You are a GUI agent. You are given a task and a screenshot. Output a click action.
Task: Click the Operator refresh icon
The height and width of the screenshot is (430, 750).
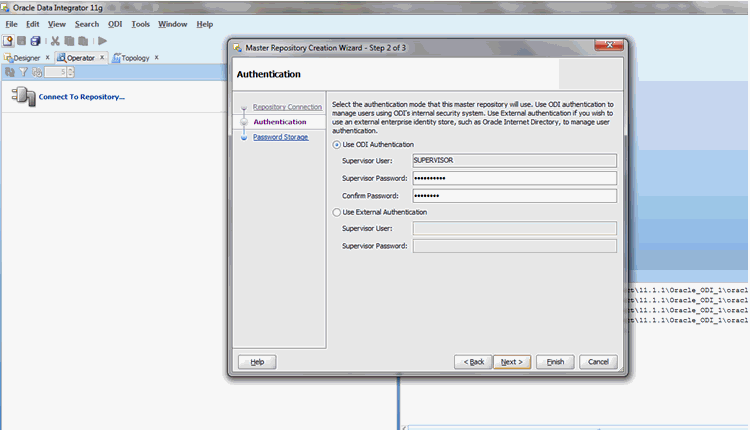pos(10,72)
